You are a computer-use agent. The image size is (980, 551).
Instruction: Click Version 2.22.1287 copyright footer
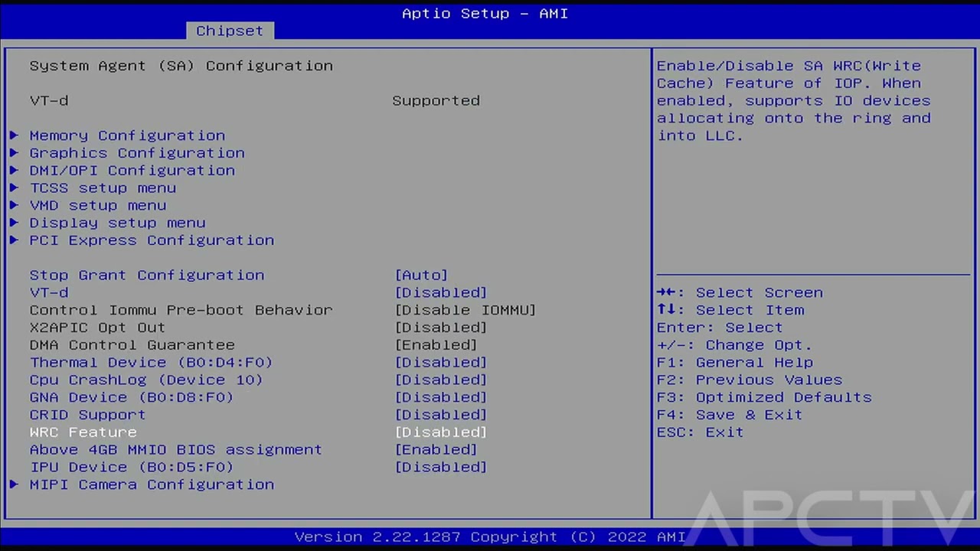point(490,536)
